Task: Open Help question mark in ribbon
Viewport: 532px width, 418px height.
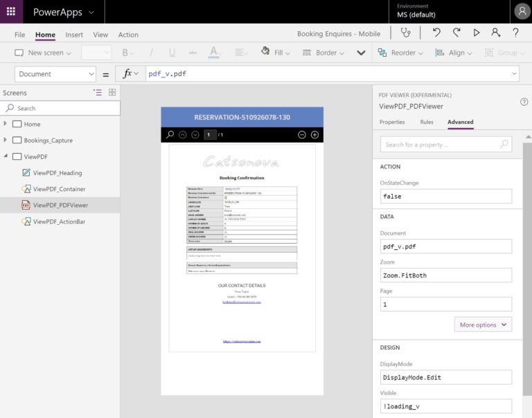Action: (x=515, y=33)
